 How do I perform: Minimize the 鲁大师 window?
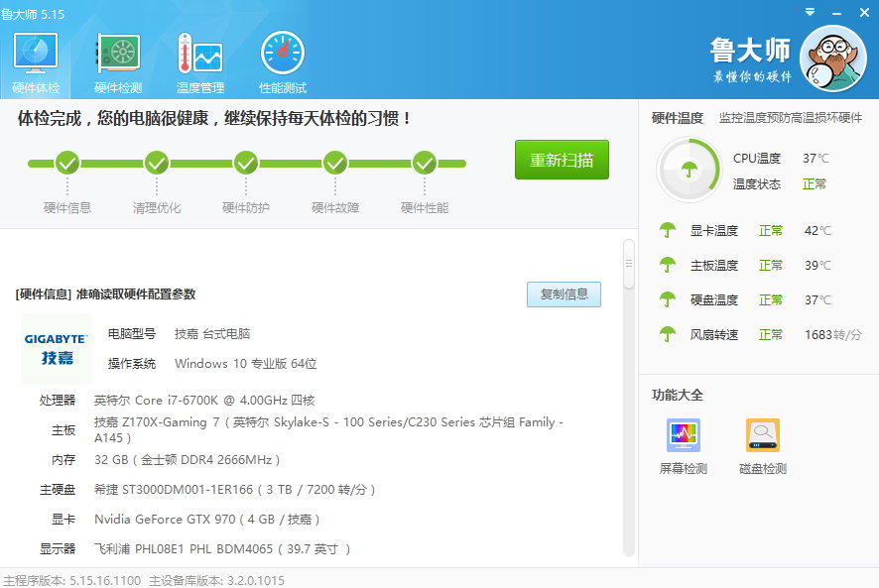(x=837, y=13)
